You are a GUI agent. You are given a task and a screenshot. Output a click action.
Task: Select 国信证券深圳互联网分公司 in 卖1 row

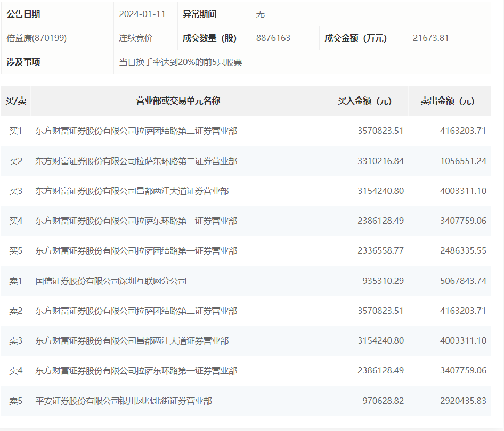pyautogui.click(x=111, y=281)
